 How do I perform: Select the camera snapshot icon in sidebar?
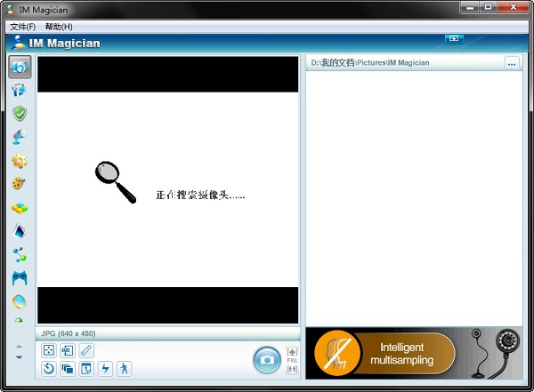click(x=20, y=68)
